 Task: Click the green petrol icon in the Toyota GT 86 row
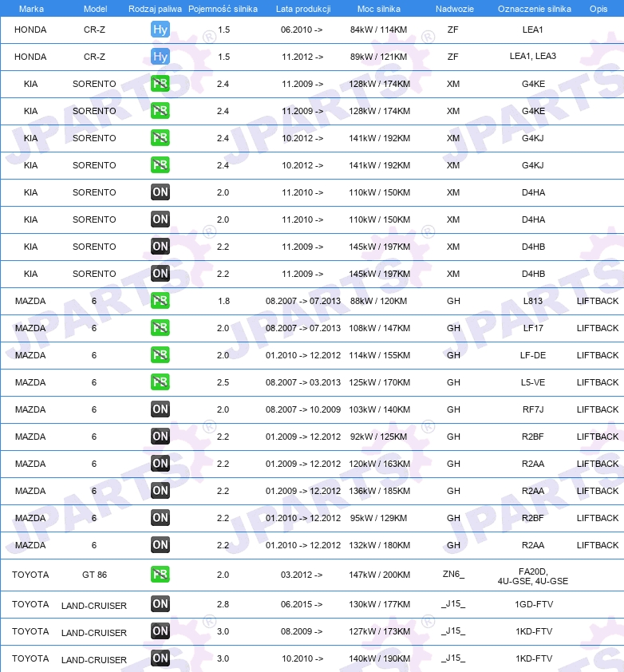pyautogui.click(x=160, y=575)
